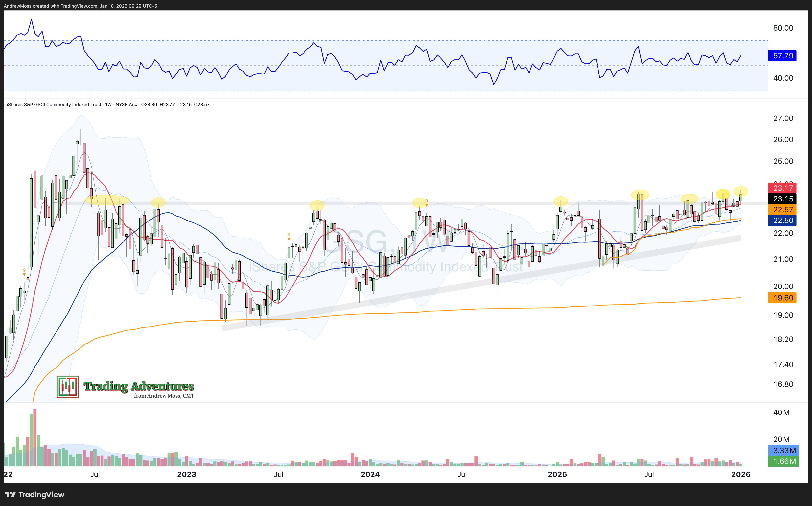Click the orange 19.60 long-term average label

pos(782,298)
